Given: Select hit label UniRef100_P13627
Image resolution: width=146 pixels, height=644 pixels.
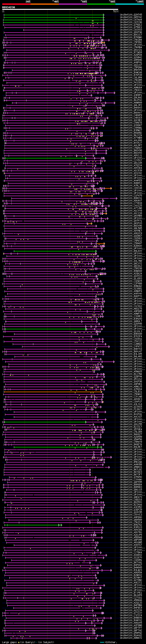Looking at the screenshot, I should pyautogui.click(x=131, y=409).
